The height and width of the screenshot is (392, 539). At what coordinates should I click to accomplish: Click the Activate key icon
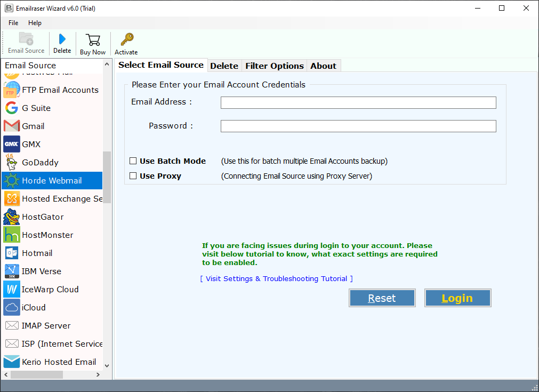127,39
